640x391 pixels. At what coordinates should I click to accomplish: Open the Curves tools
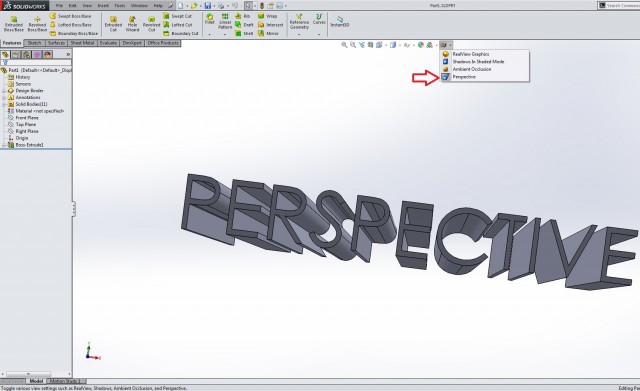[x=319, y=19]
